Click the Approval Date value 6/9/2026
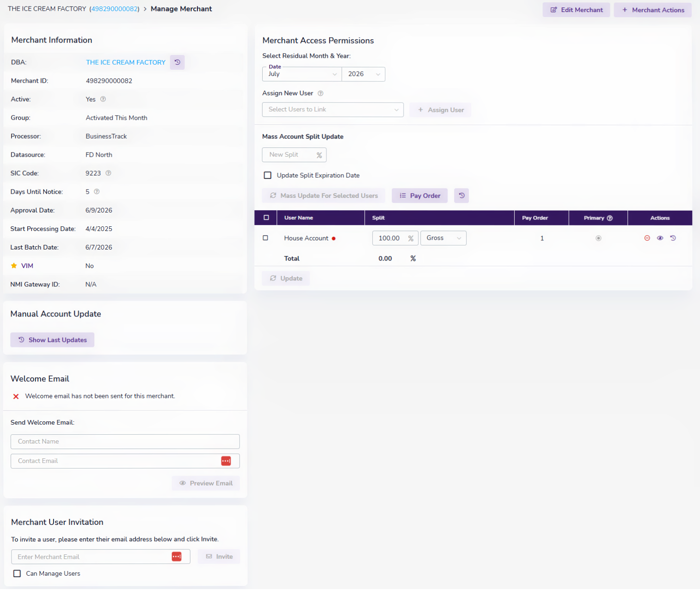This screenshot has width=700, height=590. [99, 210]
